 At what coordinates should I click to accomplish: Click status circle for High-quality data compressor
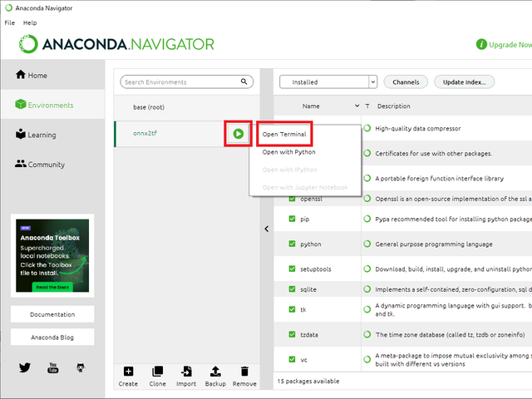tap(367, 128)
